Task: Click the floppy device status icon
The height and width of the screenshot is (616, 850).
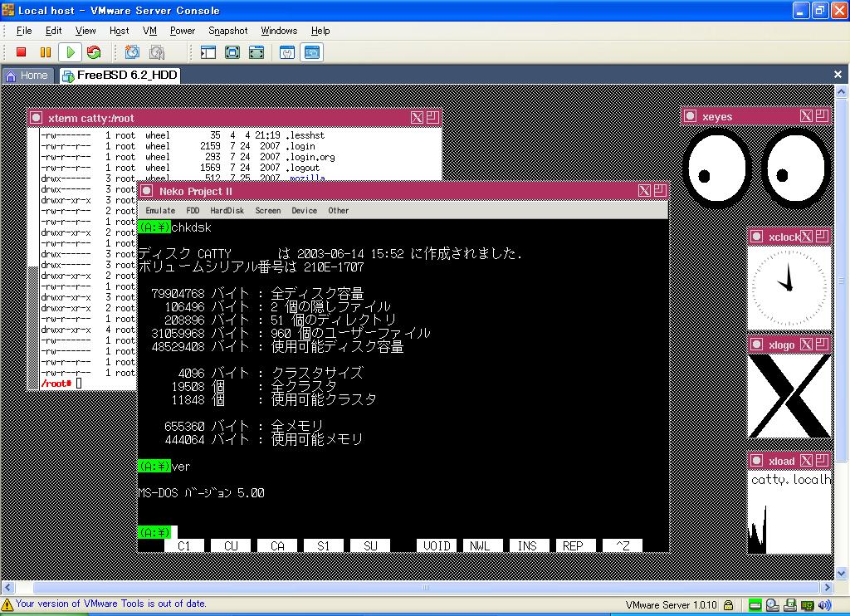Action: pyautogui.click(x=790, y=605)
